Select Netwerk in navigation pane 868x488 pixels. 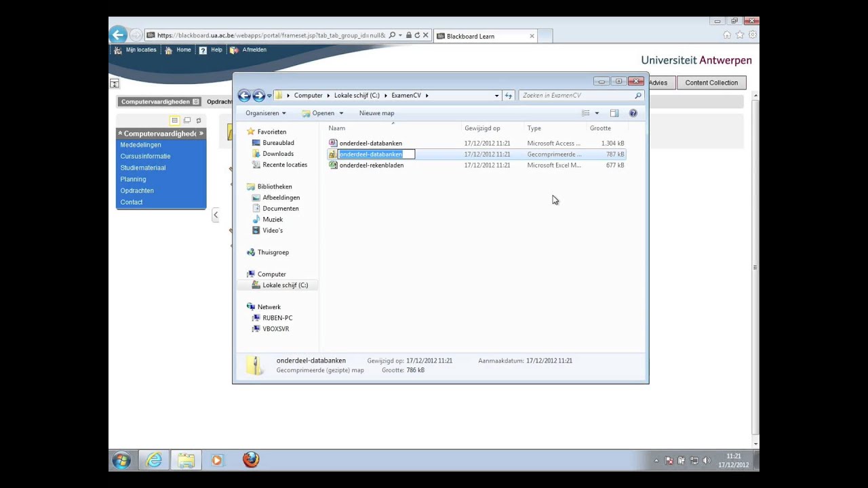[269, 306]
